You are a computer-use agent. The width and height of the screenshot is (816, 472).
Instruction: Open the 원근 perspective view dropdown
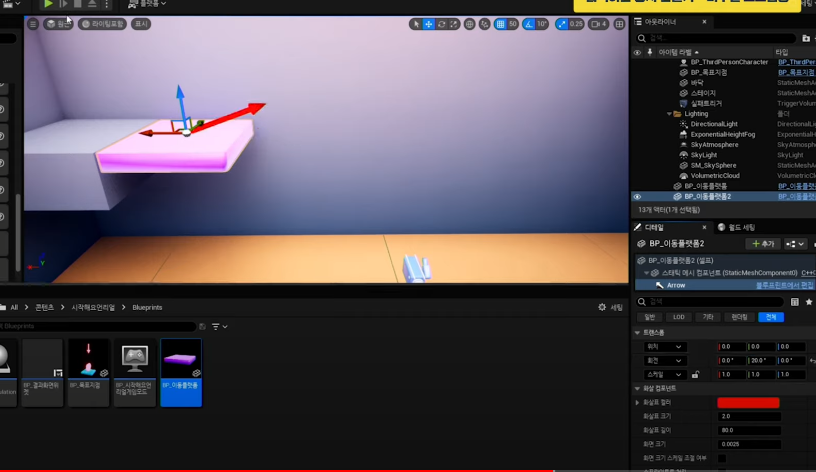point(58,24)
